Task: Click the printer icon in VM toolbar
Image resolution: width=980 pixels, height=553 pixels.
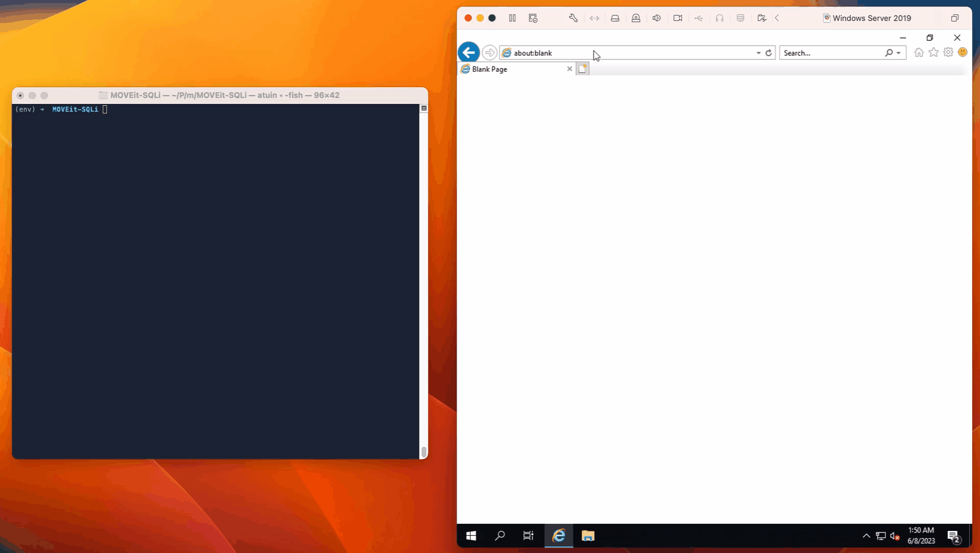Action: [740, 18]
